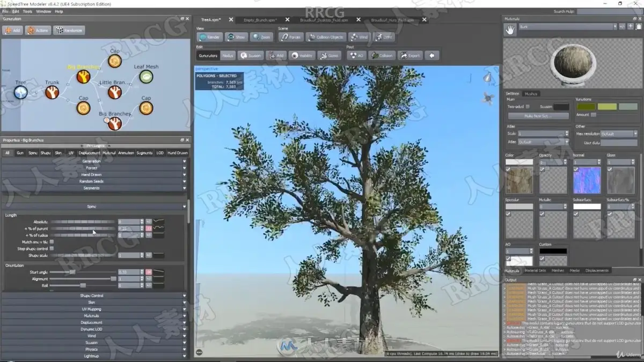
Task: Click the Color bark texture thumbnail
Action: coord(519,180)
